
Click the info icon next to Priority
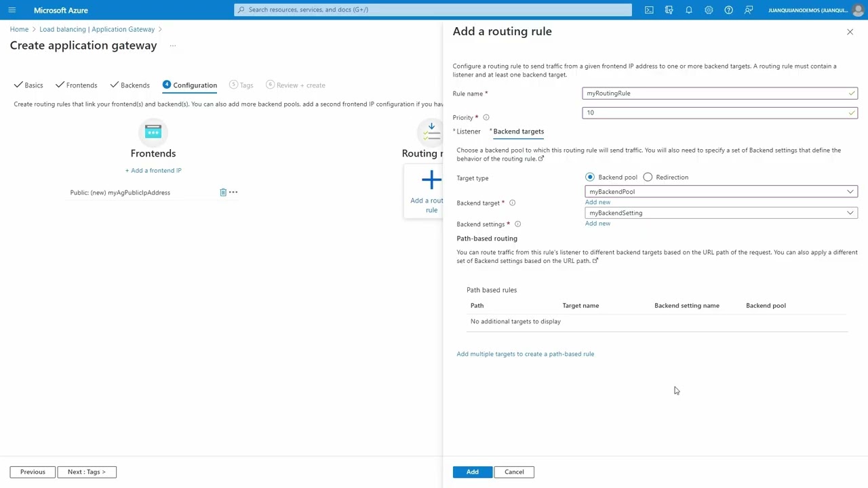click(486, 118)
